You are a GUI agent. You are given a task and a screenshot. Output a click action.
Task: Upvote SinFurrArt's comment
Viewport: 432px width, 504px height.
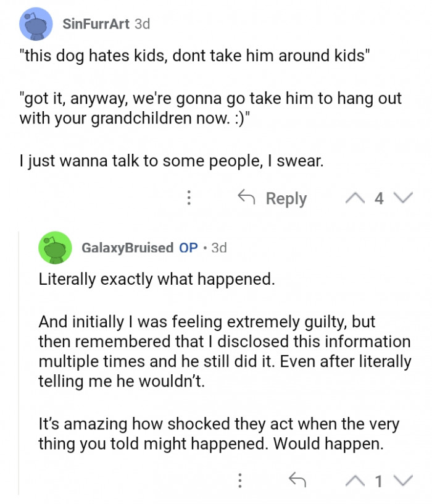coord(354,198)
